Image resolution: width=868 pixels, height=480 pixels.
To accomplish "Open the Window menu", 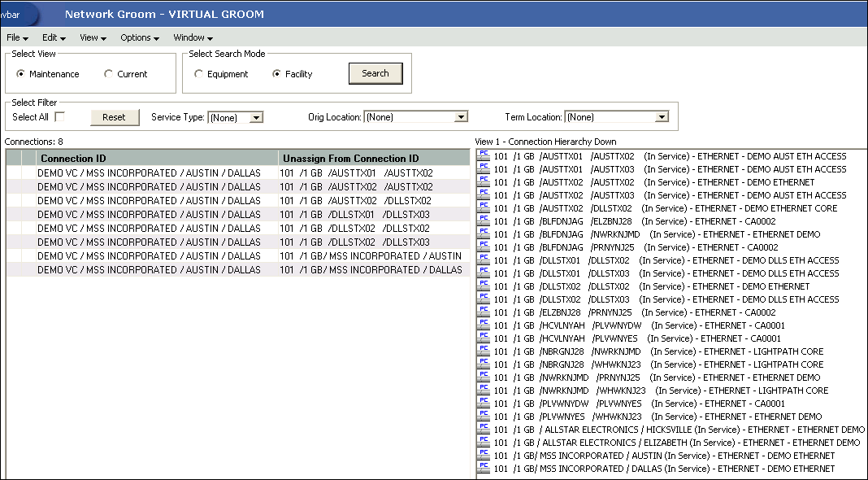I will click(x=192, y=37).
